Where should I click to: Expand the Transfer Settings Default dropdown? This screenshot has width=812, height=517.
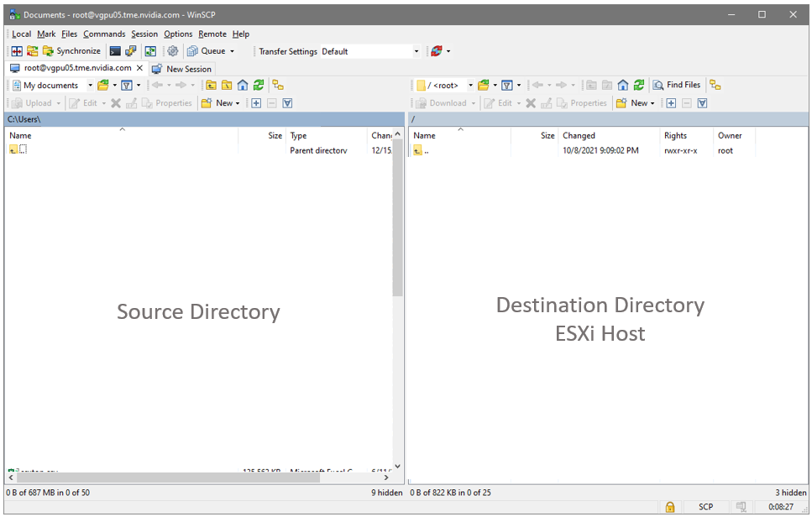tap(416, 51)
